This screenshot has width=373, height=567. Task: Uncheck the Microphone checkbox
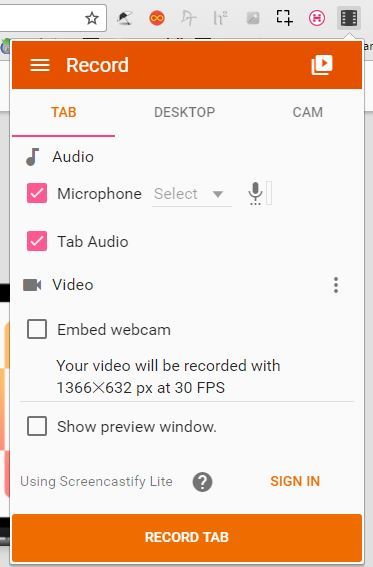pyautogui.click(x=37, y=193)
